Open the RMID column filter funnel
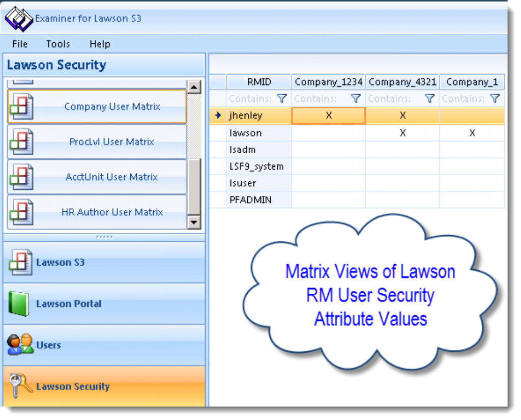The image size is (521, 420). tap(282, 99)
